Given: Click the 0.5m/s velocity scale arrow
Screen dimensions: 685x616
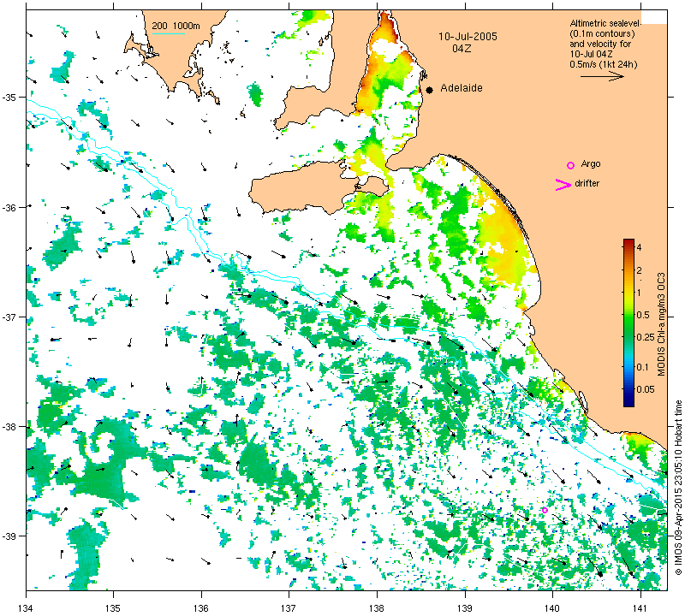Looking at the screenshot, I should click(x=602, y=76).
